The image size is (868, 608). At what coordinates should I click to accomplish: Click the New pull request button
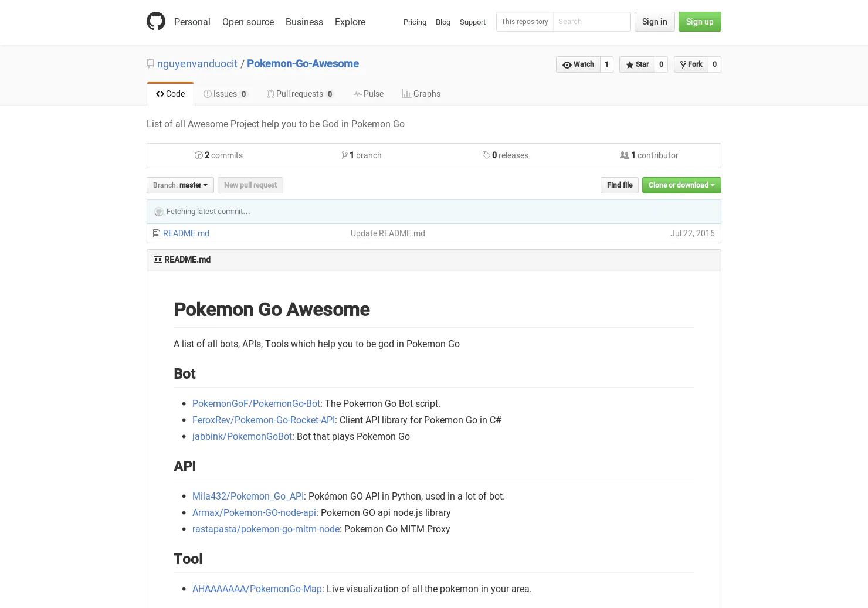point(250,185)
